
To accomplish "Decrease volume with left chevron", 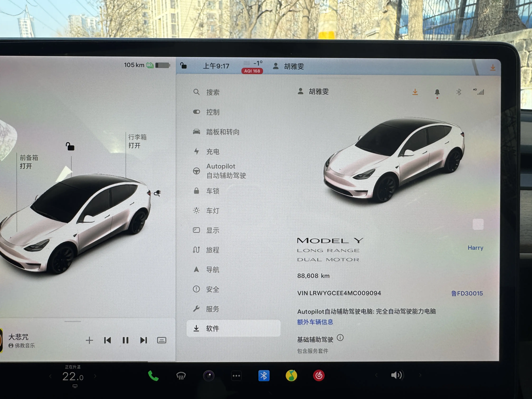I will pyautogui.click(x=376, y=375).
